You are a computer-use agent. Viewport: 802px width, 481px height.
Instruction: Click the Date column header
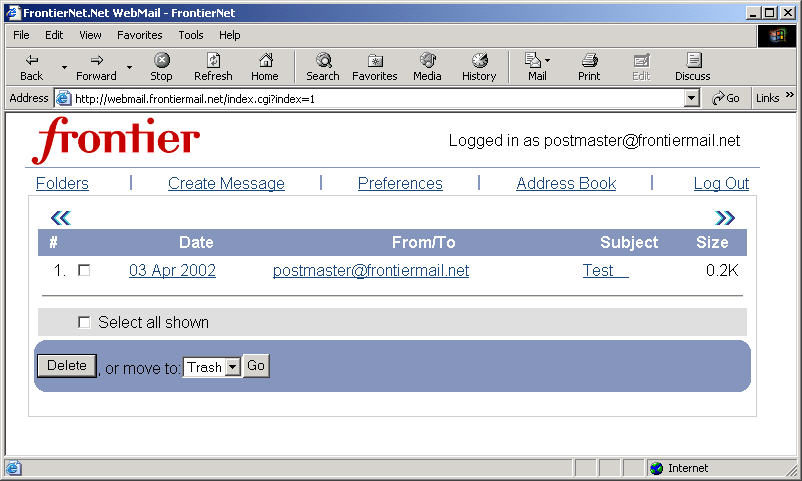[x=196, y=243]
